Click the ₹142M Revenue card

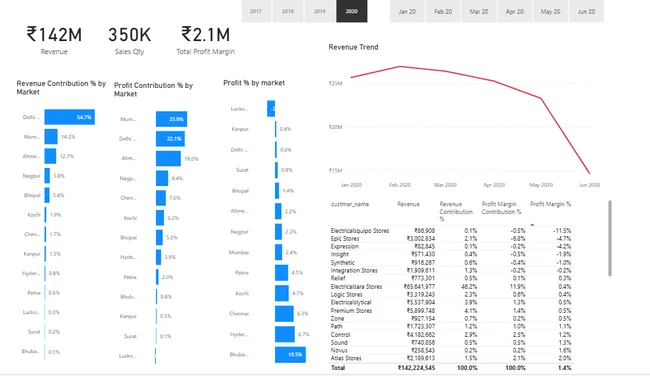pos(54,40)
